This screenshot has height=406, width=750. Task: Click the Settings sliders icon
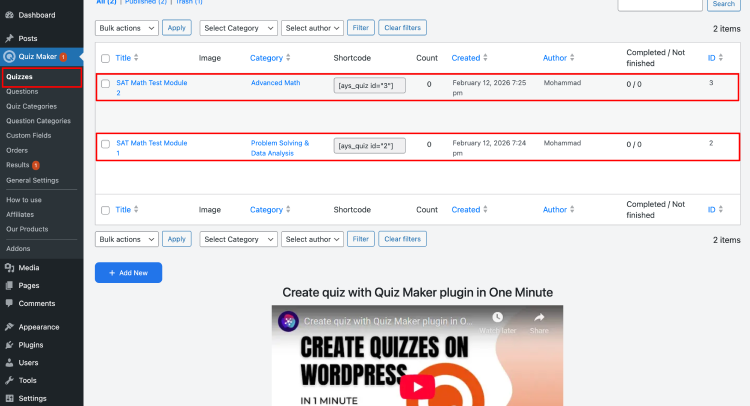pos(9,398)
